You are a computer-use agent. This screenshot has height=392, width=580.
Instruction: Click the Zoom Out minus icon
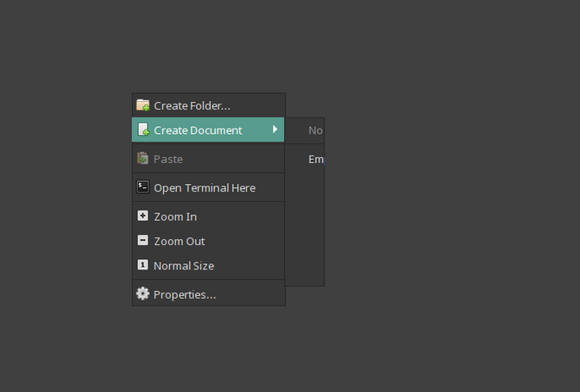[x=142, y=241]
